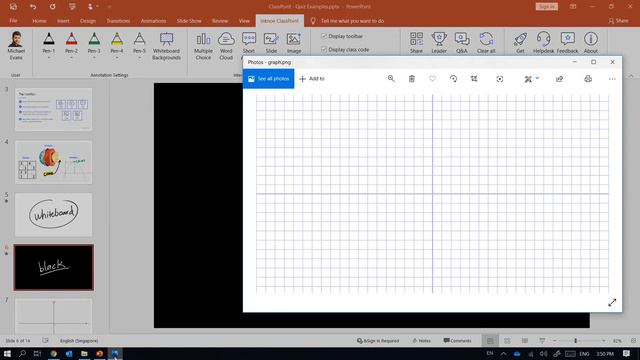The width and height of the screenshot is (640, 360).
Task: Open the Insert tab
Action: coord(63,21)
